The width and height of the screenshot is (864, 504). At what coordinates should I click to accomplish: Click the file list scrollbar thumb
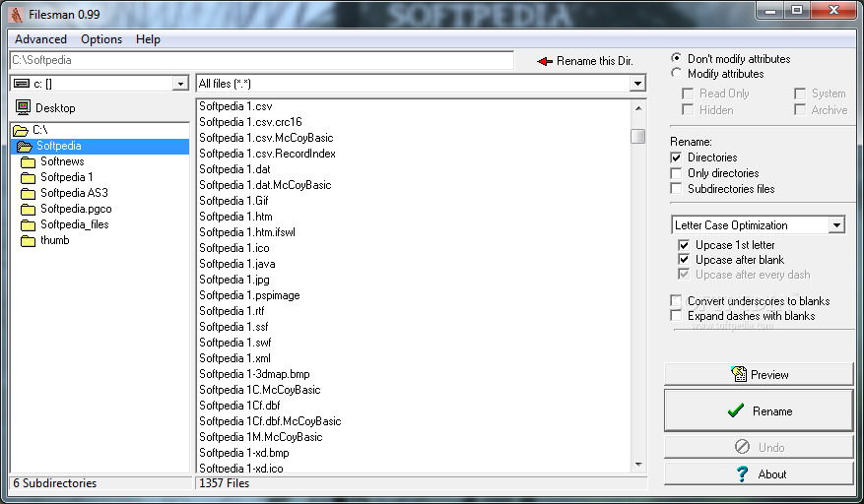click(638, 136)
